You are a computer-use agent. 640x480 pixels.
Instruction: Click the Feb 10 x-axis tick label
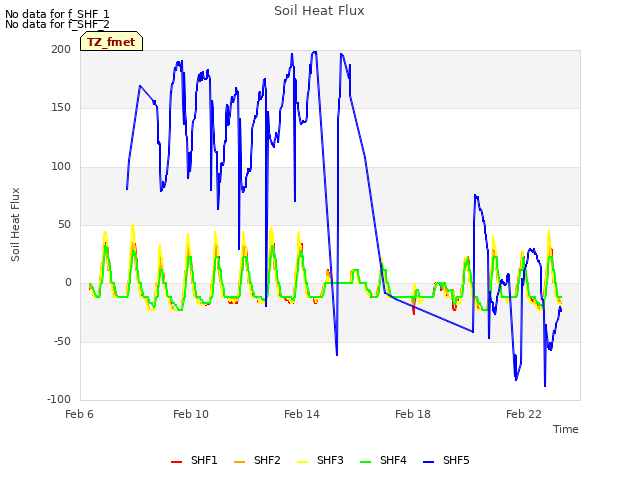coord(191,414)
